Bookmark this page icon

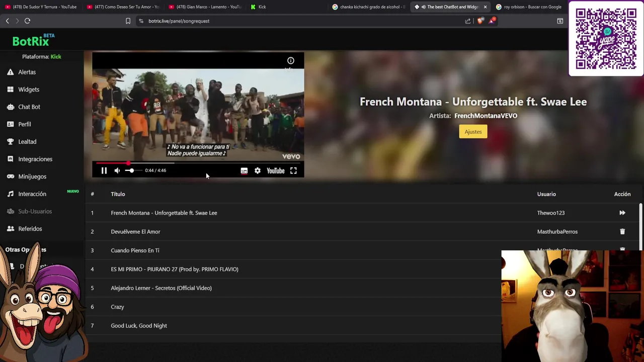click(128, 21)
